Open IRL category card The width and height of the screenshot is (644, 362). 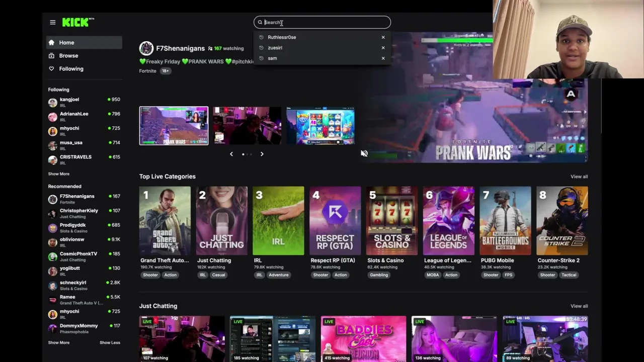coord(278,221)
